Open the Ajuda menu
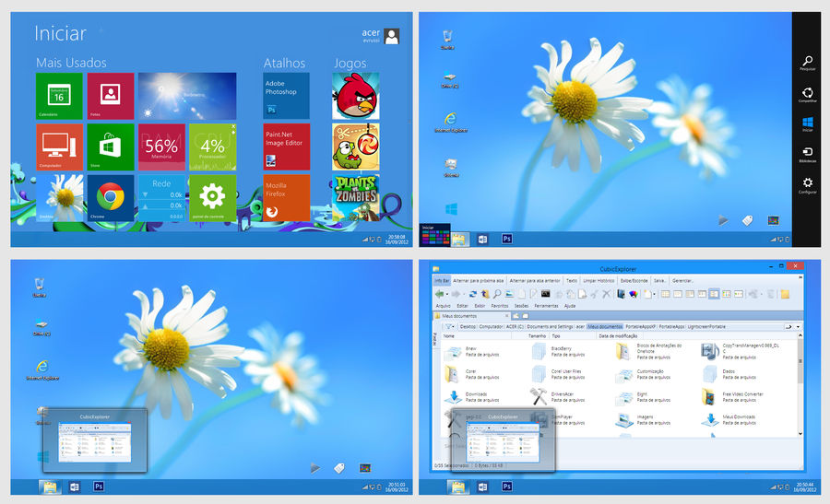Image resolution: width=830 pixels, height=504 pixels. (570, 306)
